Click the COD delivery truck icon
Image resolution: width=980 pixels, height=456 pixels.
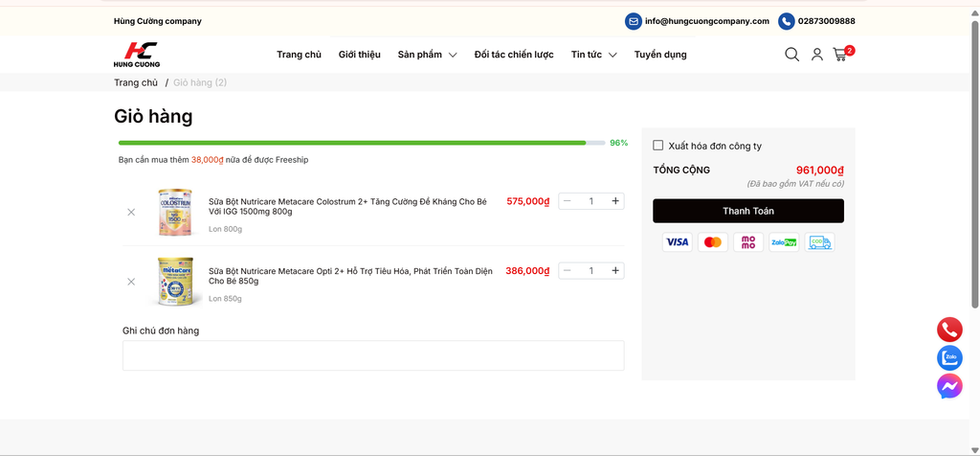point(819,242)
